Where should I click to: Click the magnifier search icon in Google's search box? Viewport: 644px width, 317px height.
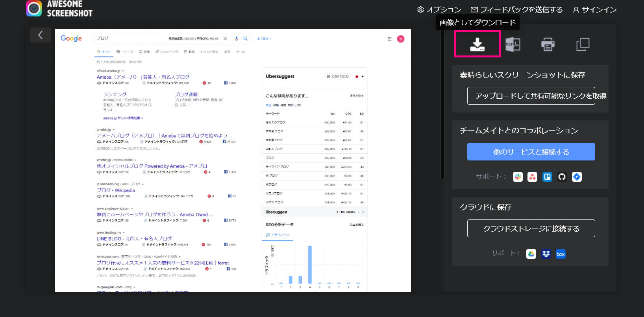tap(245, 39)
